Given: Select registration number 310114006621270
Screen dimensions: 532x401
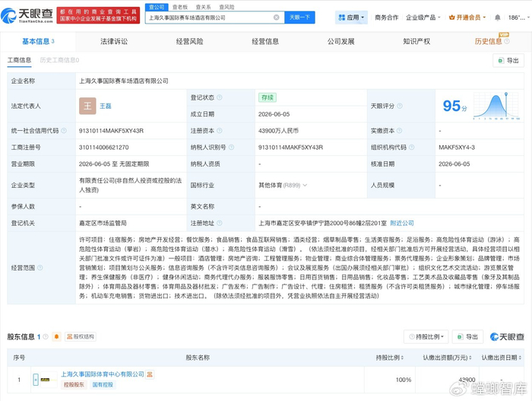Looking at the screenshot, I should (104, 147).
